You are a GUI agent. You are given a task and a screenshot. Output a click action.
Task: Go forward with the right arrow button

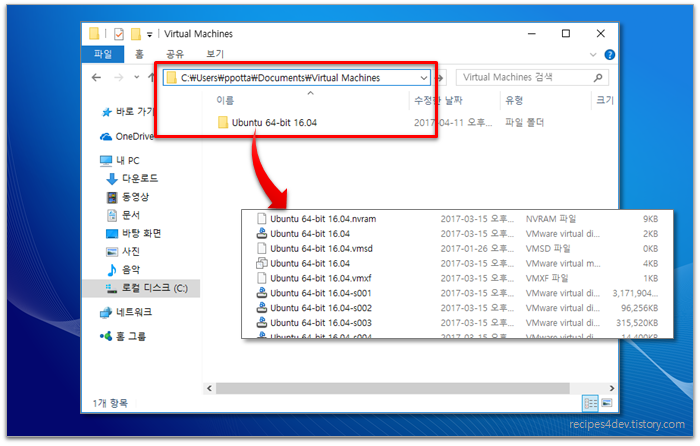tap(118, 78)
